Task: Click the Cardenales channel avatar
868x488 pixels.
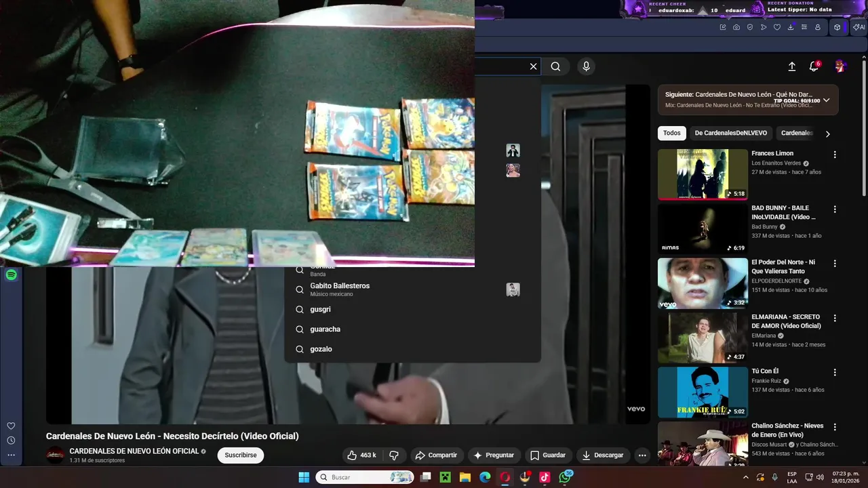Action: click(x=56, y=455)
